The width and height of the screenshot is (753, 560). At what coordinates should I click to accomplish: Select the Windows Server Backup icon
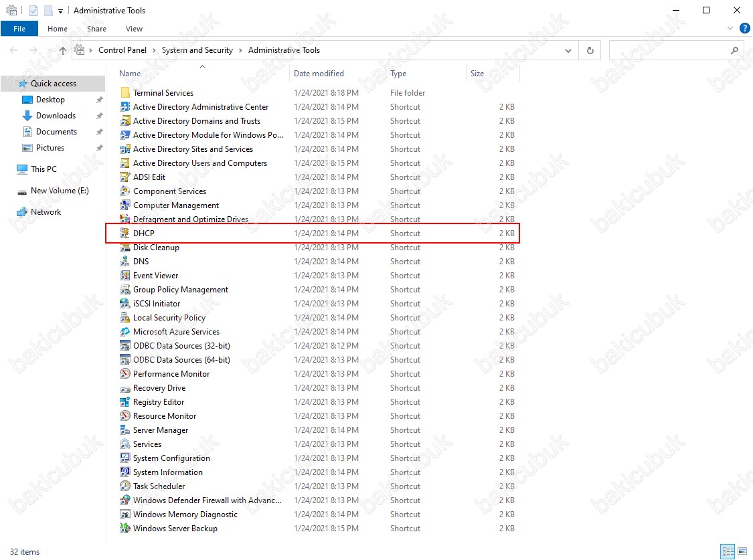pyautogui.click(x=125, y=529)
